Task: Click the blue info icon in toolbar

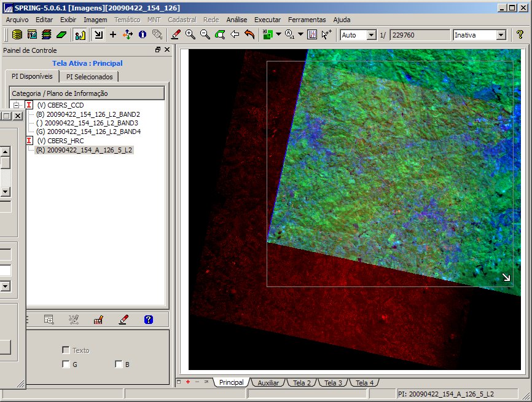Action: (x=143, y=35)
